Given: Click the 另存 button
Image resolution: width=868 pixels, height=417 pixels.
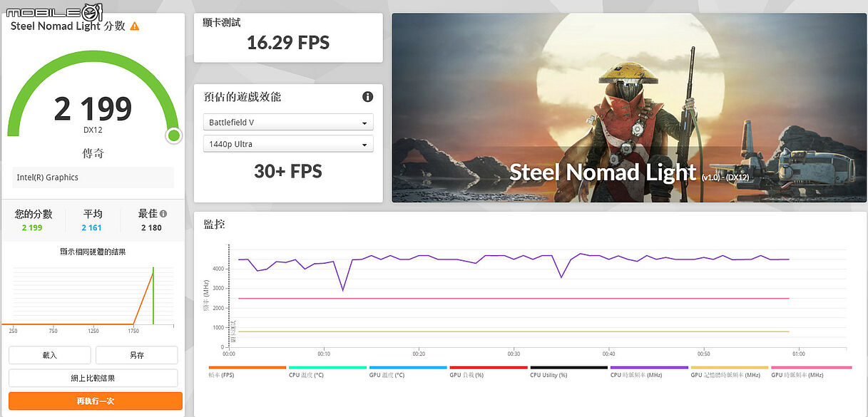Looking at the screenshot, I should tap(137, 355).
